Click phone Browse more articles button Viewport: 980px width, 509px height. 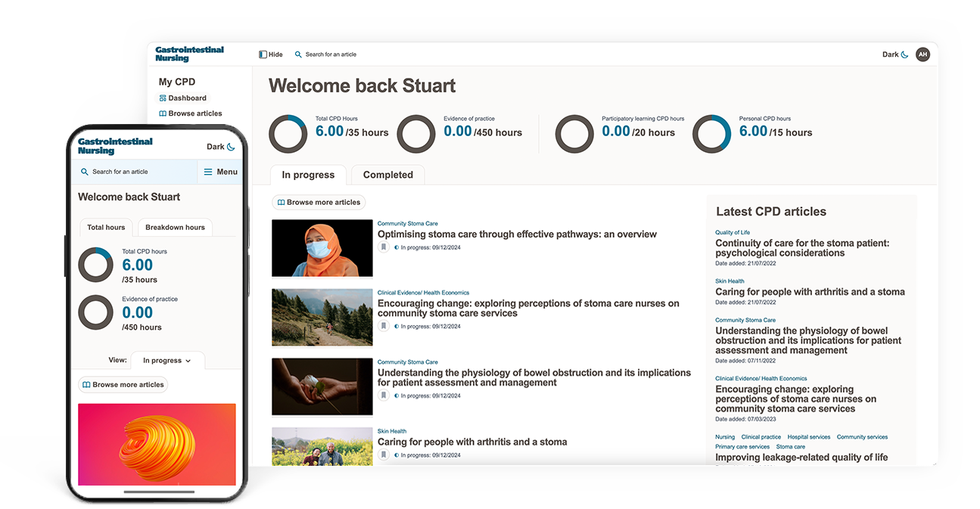123,384
